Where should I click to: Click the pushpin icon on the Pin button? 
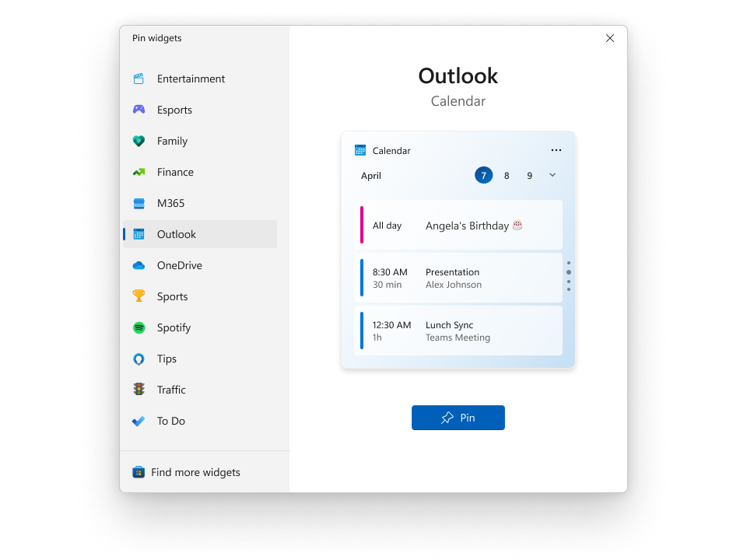(x=447, y=418)
